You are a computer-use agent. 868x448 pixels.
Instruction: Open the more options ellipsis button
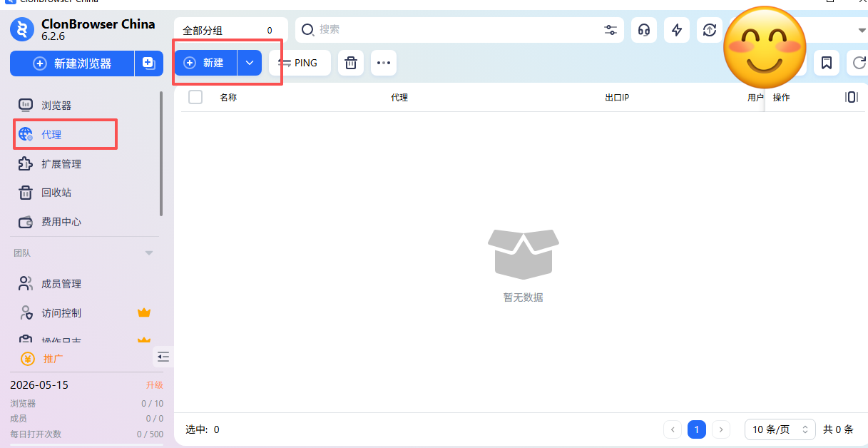coord(384,63)
